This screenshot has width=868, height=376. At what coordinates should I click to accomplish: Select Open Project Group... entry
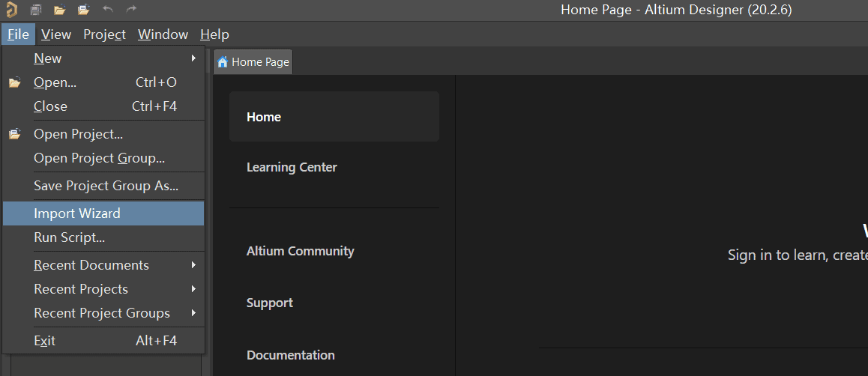pyautogui.click(x=103, y=158)
